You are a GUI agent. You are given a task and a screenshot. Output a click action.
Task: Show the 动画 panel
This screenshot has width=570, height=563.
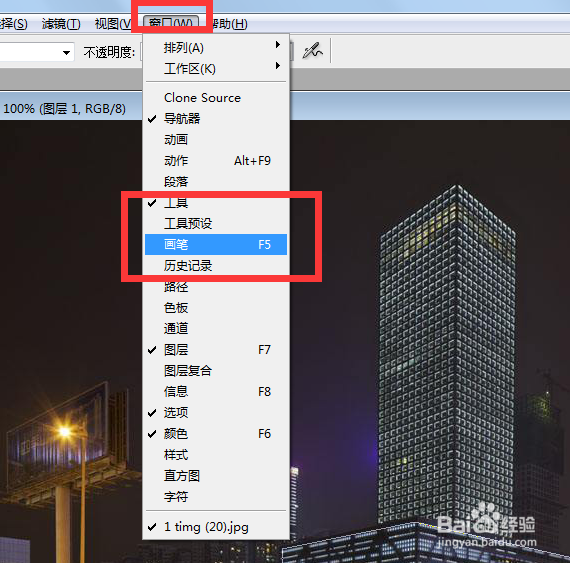click(216, 140)
